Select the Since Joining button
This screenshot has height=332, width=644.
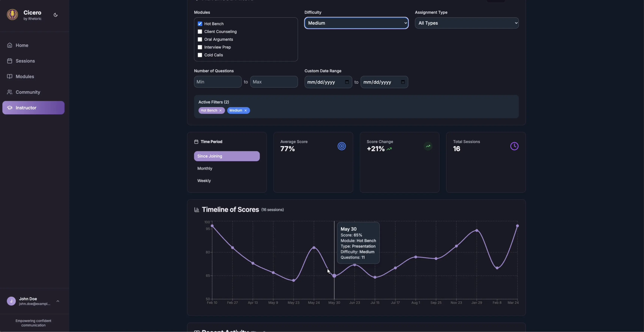[226, 156]
